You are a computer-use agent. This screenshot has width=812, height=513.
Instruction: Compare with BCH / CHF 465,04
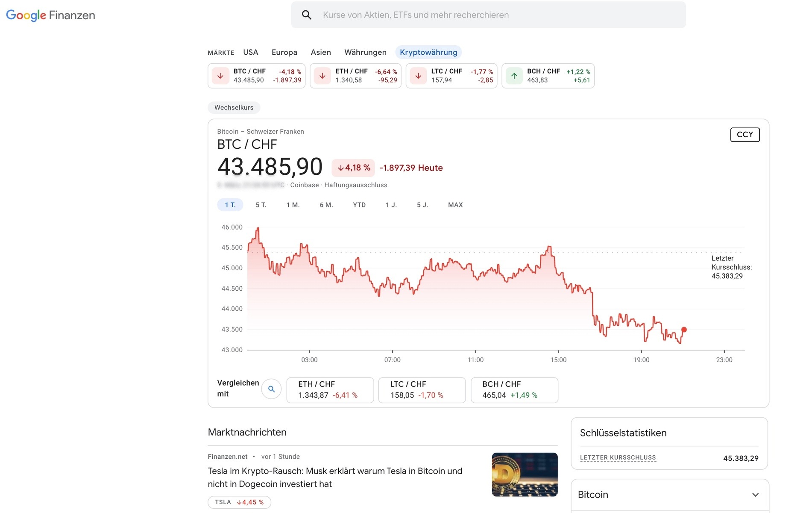pos(514,390)
